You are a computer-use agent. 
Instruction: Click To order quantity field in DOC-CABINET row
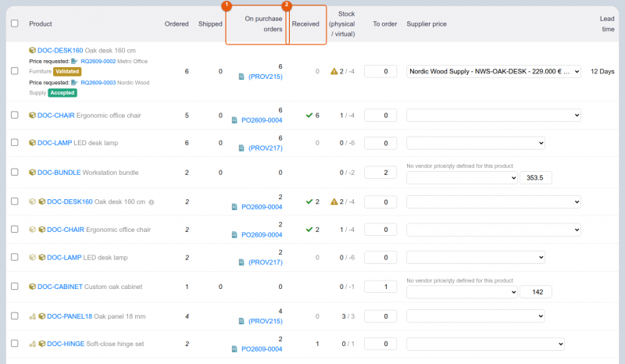pos(380,287)
